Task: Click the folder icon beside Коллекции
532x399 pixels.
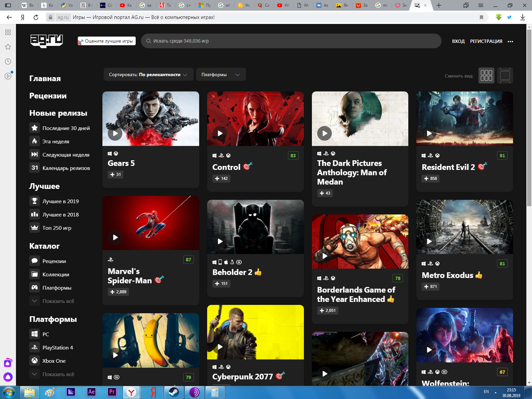Action: (x=35, y=274)
